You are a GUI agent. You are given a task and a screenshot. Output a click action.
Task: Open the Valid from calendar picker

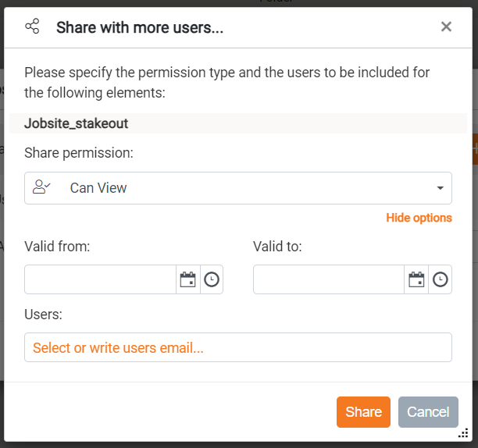[188, 279]
